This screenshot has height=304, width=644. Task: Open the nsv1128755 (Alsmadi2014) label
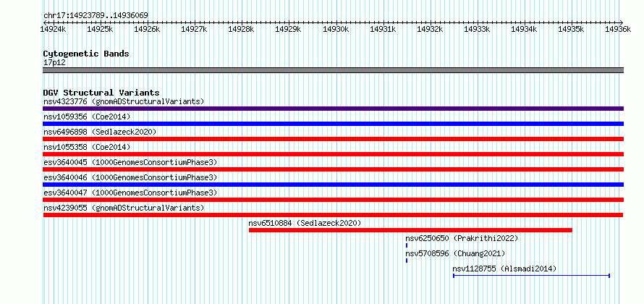pos(505,269)
